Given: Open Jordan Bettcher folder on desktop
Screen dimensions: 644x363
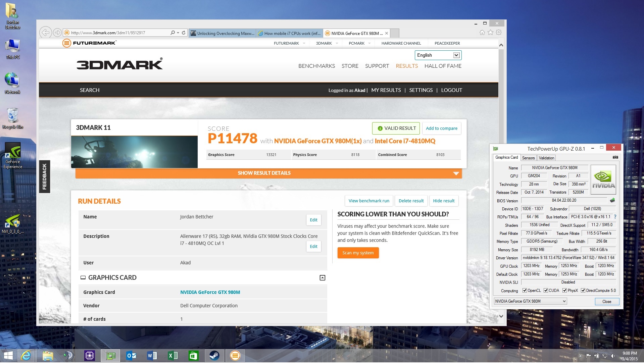Looking at the screenshot, I should 13,16.
